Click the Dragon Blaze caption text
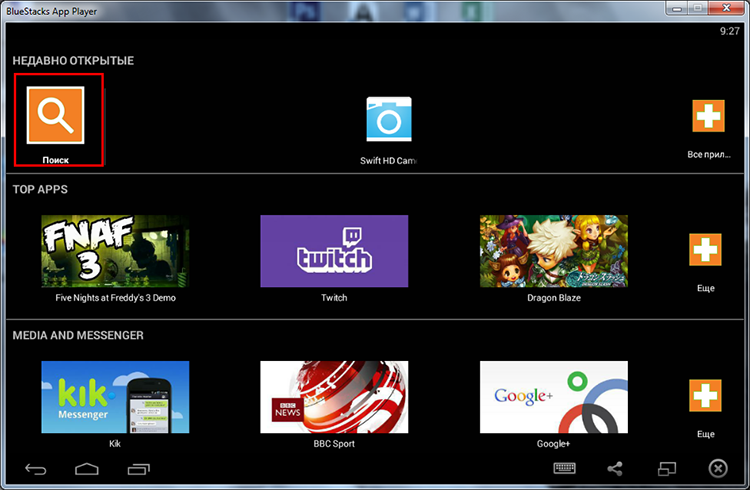The width and height of the screenshot is (750, 490). 554,298
